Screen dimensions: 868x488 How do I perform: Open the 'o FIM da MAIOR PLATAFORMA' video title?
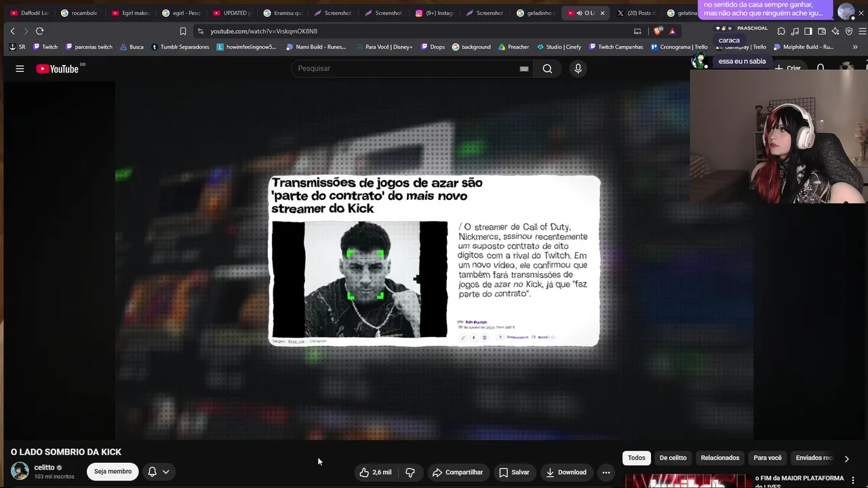pyautogui.click(x=800, y=481)
